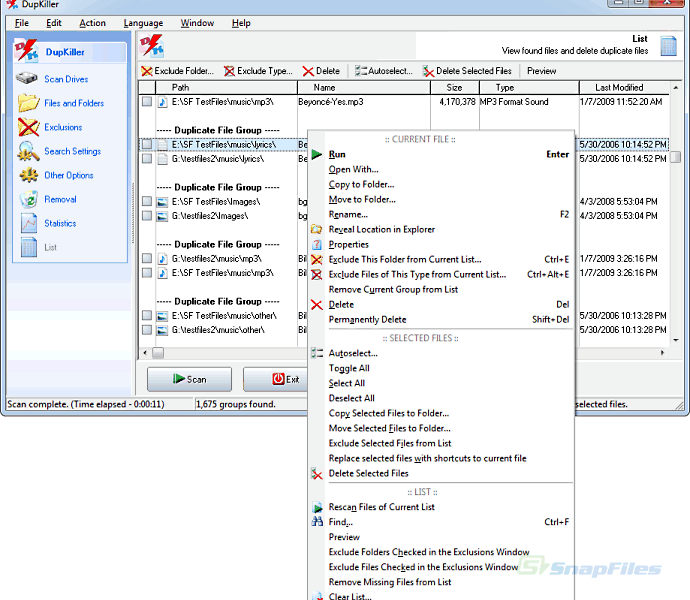Viewport: 690px width, 600px height.
Task: Open Other Options gear section
Action: click(x=56, y=175)
